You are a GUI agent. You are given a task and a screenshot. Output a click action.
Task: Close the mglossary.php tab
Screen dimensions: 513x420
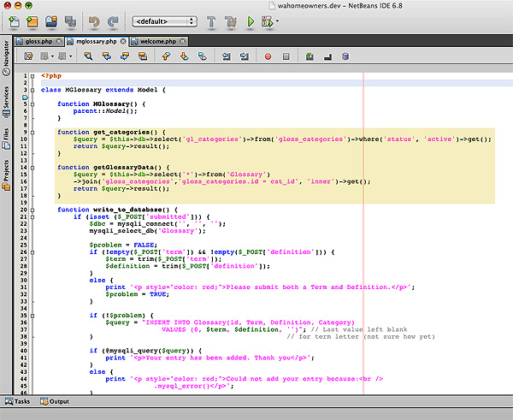(x=123, y=41)
